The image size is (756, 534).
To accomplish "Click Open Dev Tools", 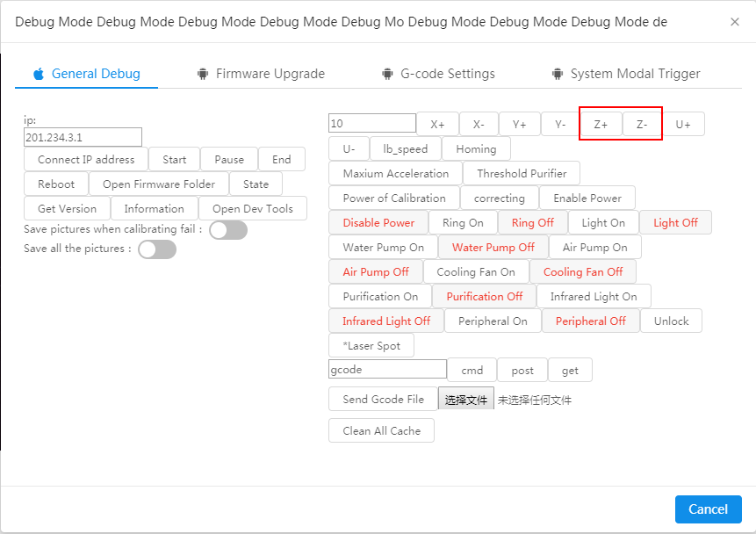I will tap(253, 208).
